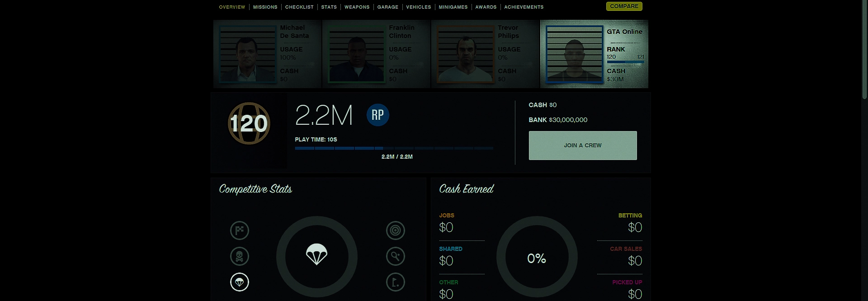Select the golf flag stat icon
Image resolution: width=868 pixels, height=301 pixels.
(396, 282)
